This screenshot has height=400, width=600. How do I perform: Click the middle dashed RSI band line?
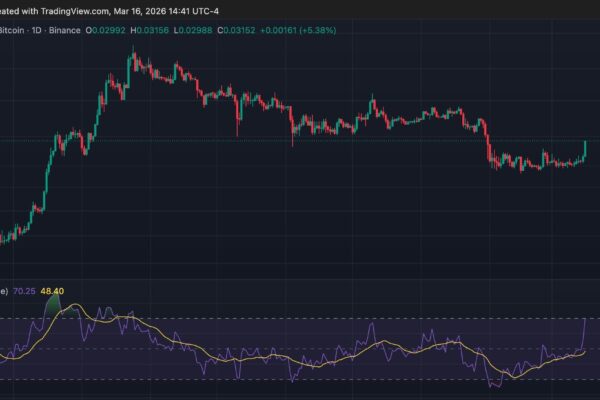tap(300, 349)
